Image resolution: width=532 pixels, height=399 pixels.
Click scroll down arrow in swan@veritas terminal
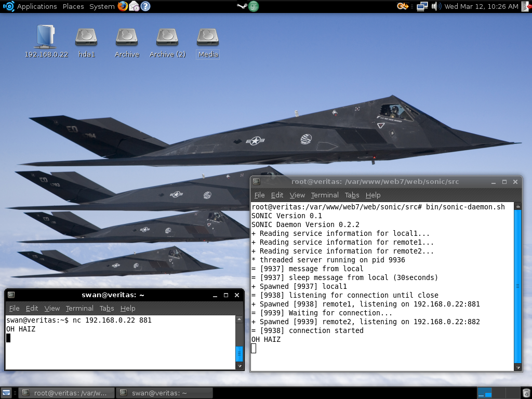point(239,366)
